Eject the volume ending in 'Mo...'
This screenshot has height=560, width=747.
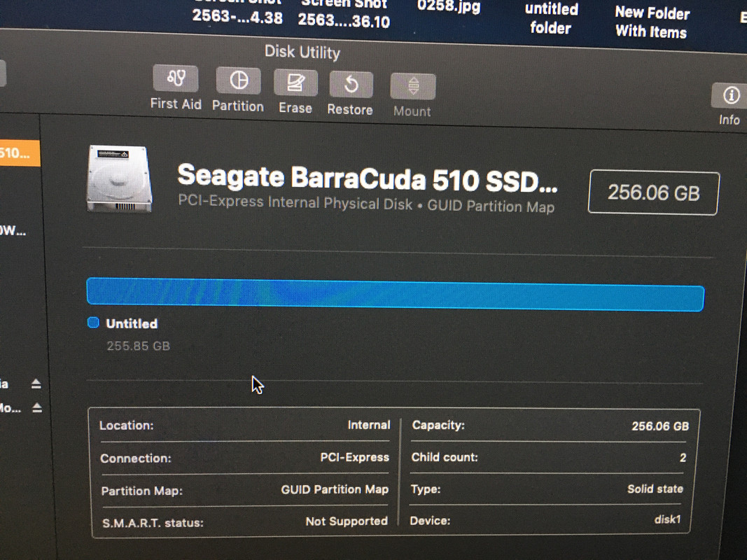[x=37, y=407]
